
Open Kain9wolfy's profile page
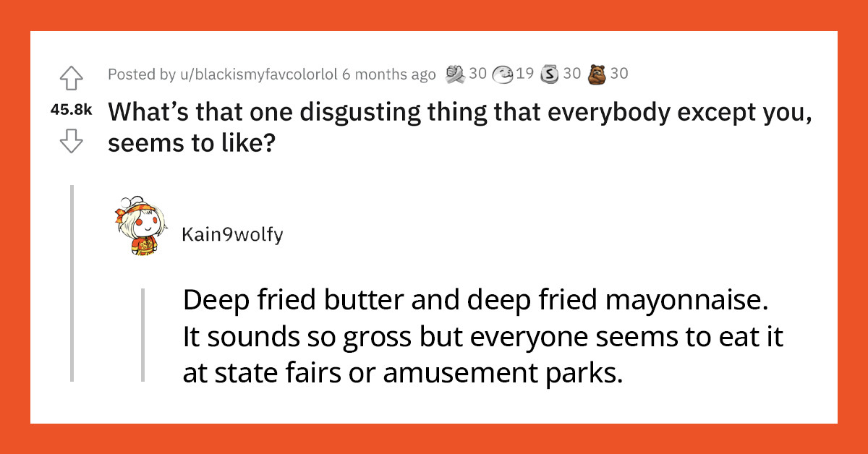231,234
